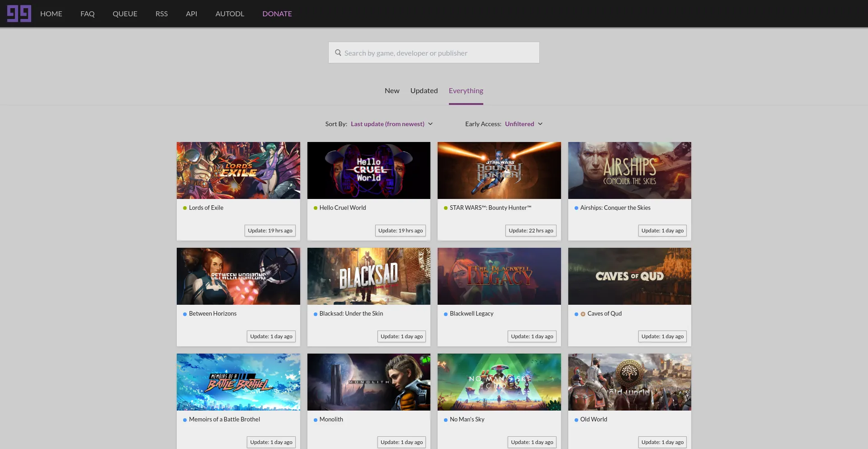This screenshot has height=449, width=868.
Task: Click No Man's Sky's update button
Action: [x=532, y=442]
